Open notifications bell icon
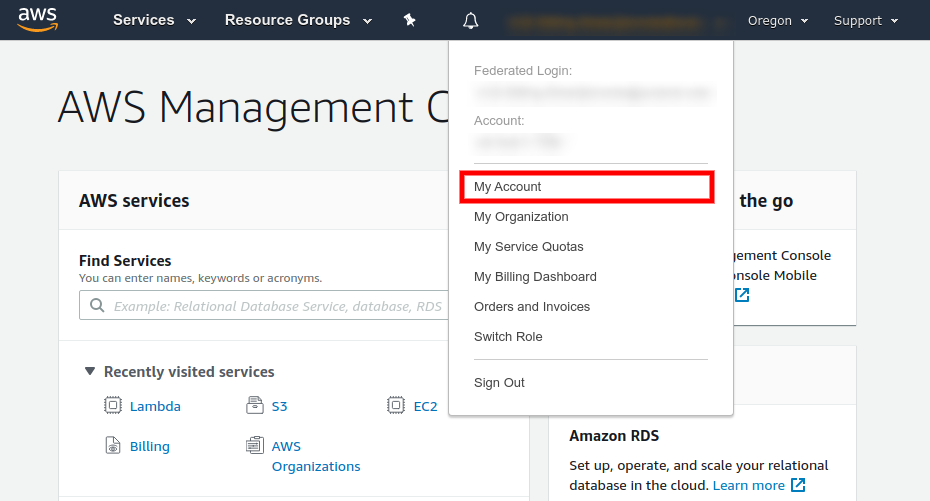The image size is (930, 501). pyautogui.click(x=470, y=21)
